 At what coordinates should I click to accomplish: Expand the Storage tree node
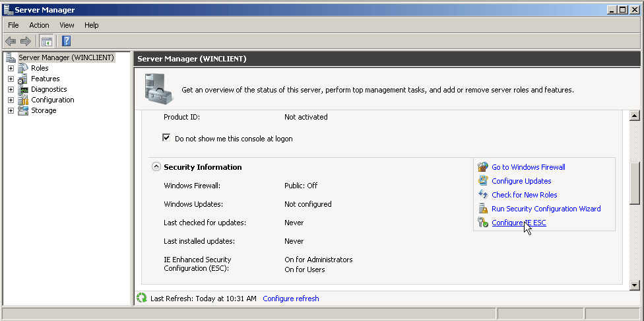tap(11, 110)
